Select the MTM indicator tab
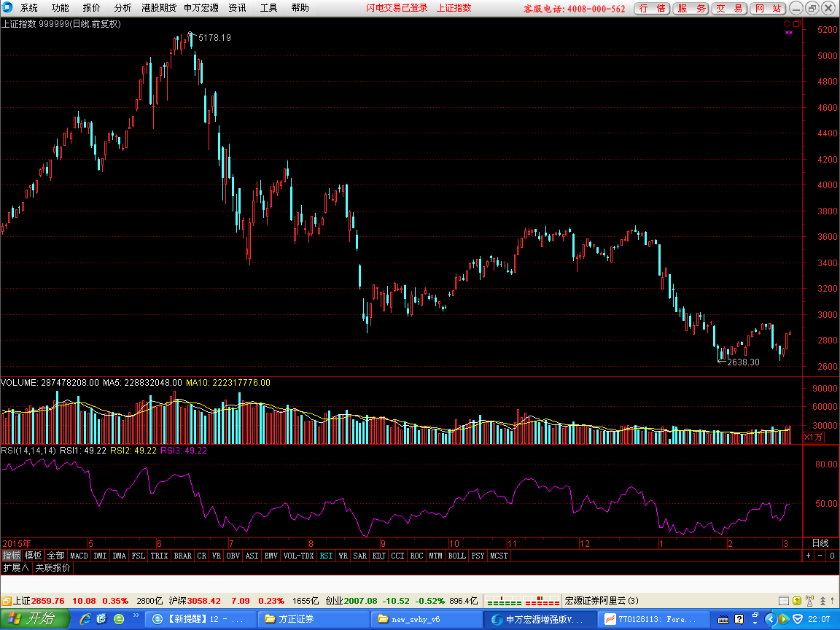 (435, 556)
